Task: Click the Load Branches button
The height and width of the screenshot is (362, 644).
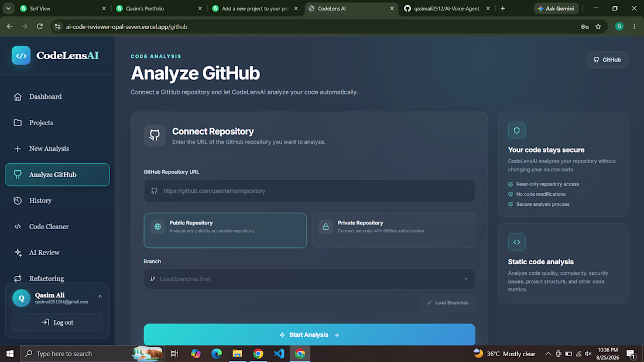Action: (x=448, y=302)
